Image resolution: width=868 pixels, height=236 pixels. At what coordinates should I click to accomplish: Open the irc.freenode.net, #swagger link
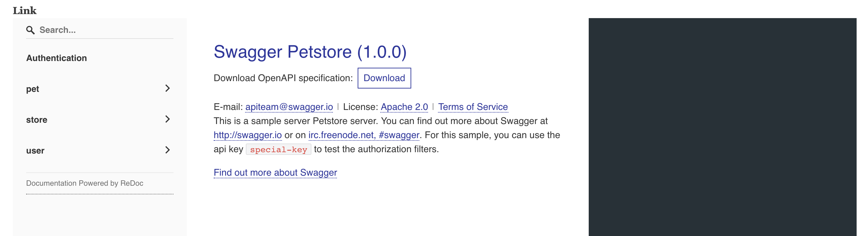(364, 135)
